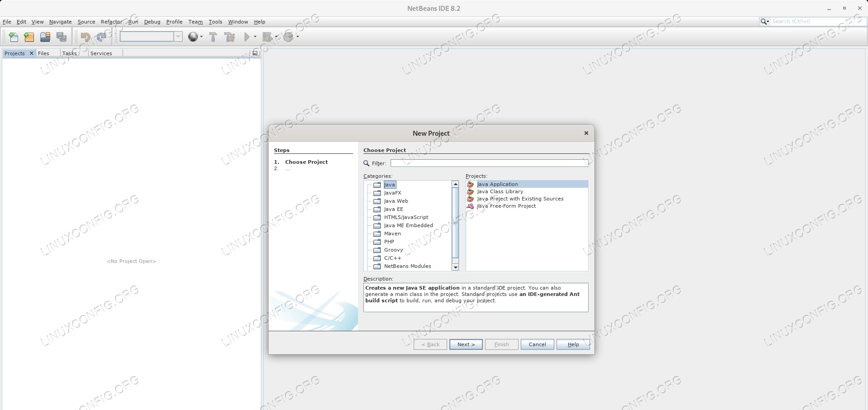The image size is (868, 410).
Task: Click the Categories list scrollbar thumb
Action: (x=456, y=223)
